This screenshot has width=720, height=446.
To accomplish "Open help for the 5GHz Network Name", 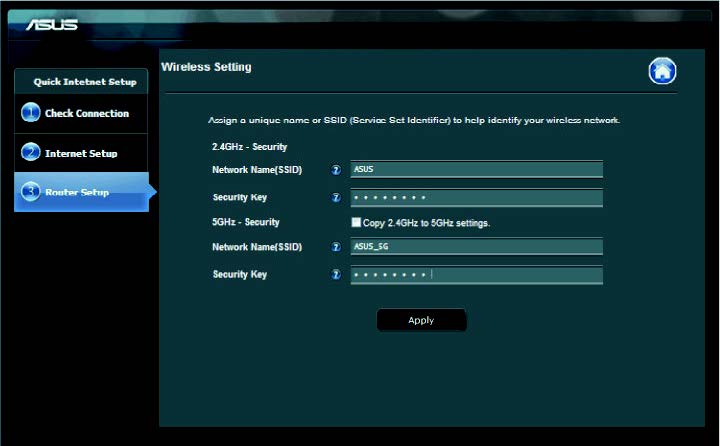I will click(336, 247).
